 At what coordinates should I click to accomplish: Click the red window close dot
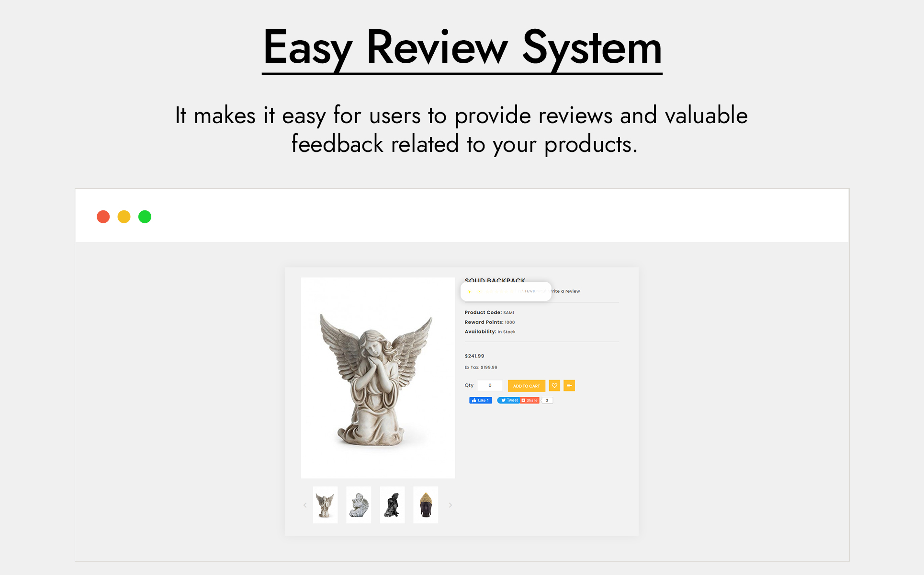coord(103,217)
